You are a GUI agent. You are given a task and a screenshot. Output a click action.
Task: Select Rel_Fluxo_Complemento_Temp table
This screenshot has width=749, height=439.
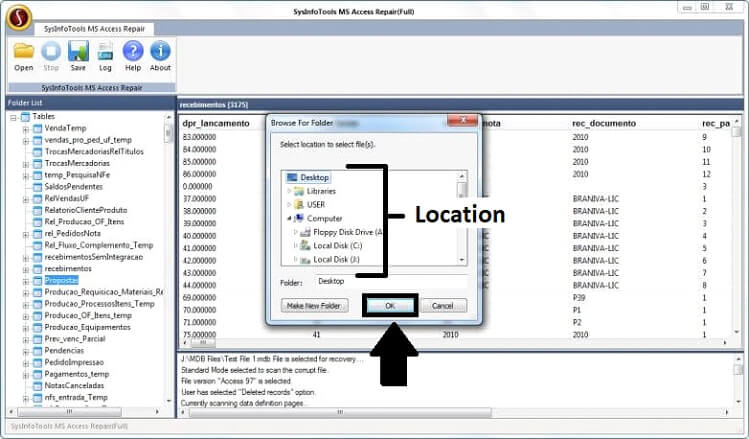coord(98,245)
